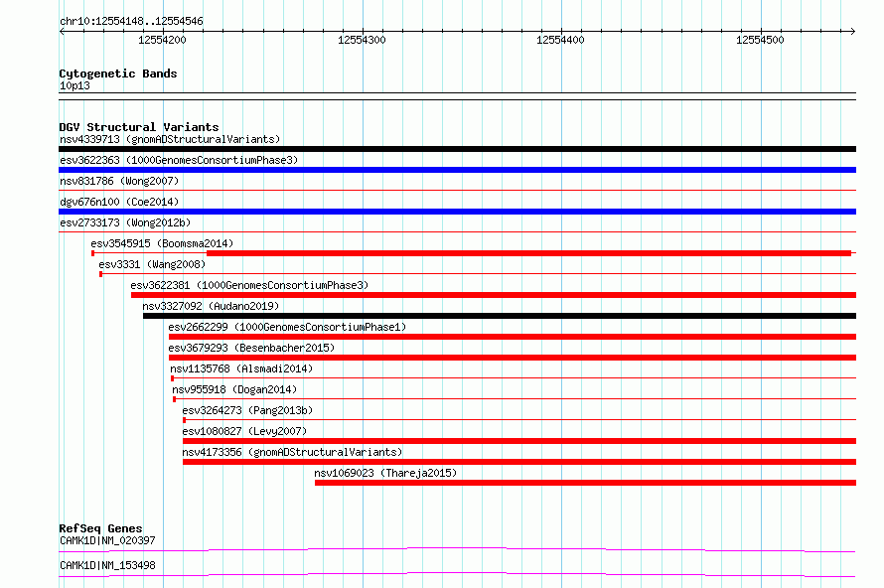Image resolution: width=884 pixels, height=588 pixels.
Task: Open esv3264273 (Pang2013b) variant label
Action: point(247,410)
